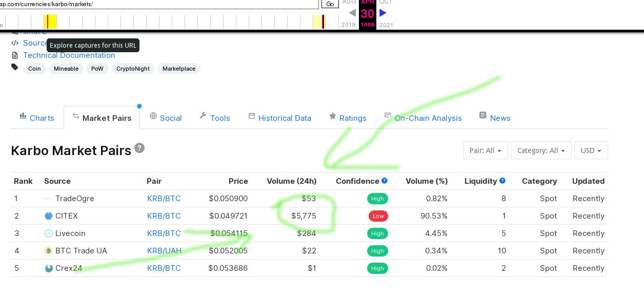Click the BTC Trade UA bitcoin icon

[49, 251]
